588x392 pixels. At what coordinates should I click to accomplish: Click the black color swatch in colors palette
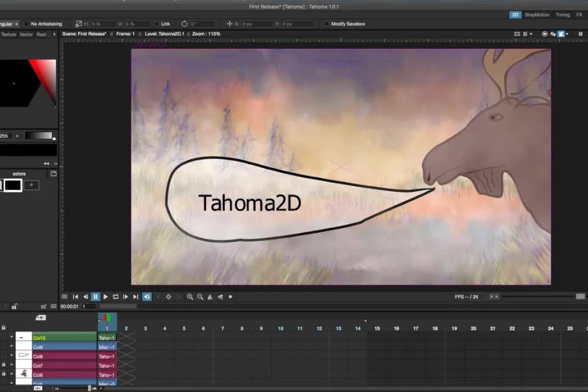(13, 185)
